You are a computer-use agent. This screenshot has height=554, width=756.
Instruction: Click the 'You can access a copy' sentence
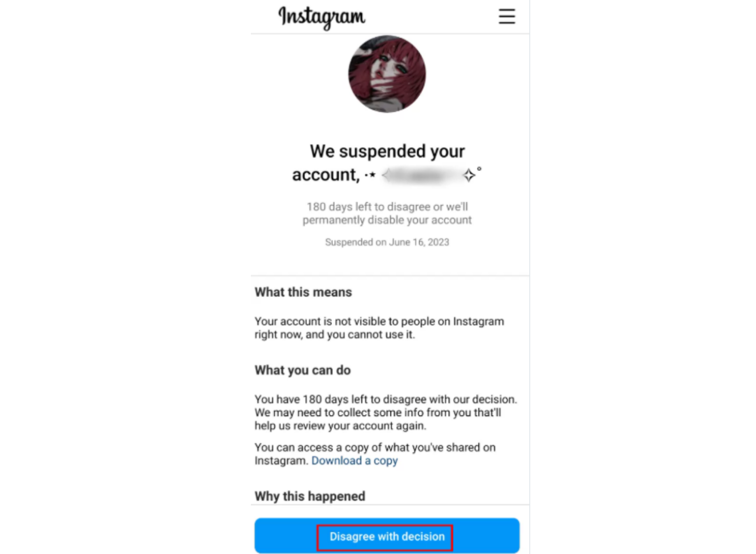pos(375,454)
